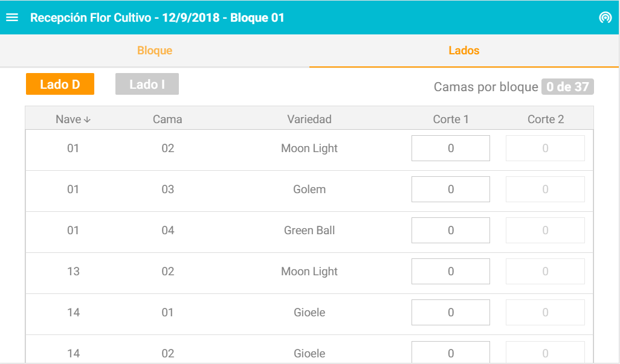Image resolution: width=620 pixels, height=364 pixels.
Task: Switch to the Bloque tab
Action: pos(155,51)
